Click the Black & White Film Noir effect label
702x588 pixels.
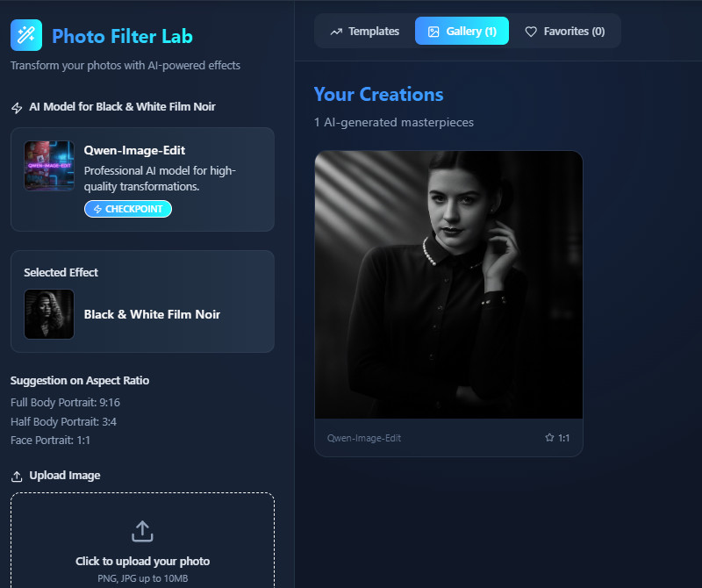[152, 314]
